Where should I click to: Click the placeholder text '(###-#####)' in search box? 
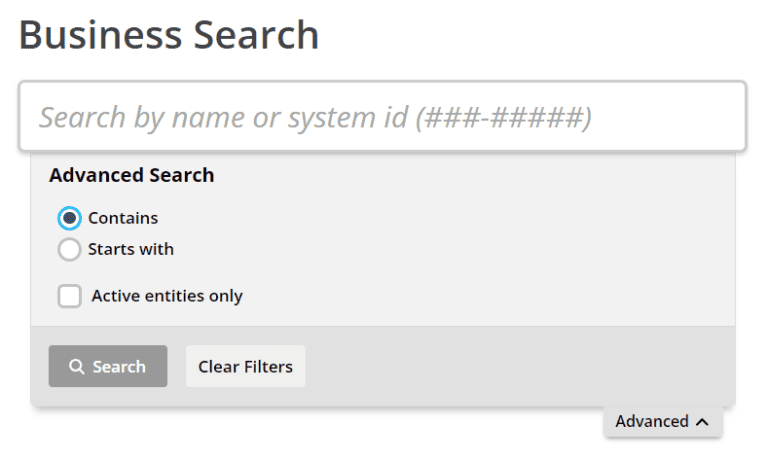(504, 118)
